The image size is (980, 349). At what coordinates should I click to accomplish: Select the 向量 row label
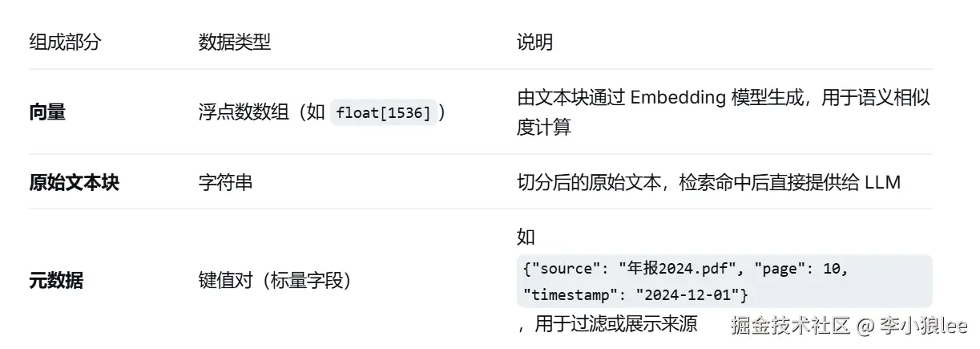(47, 112)
